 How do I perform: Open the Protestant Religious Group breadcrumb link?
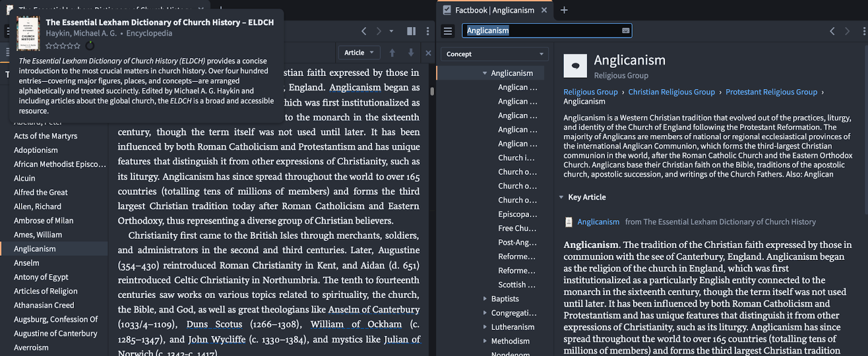[x=771, y=92]
